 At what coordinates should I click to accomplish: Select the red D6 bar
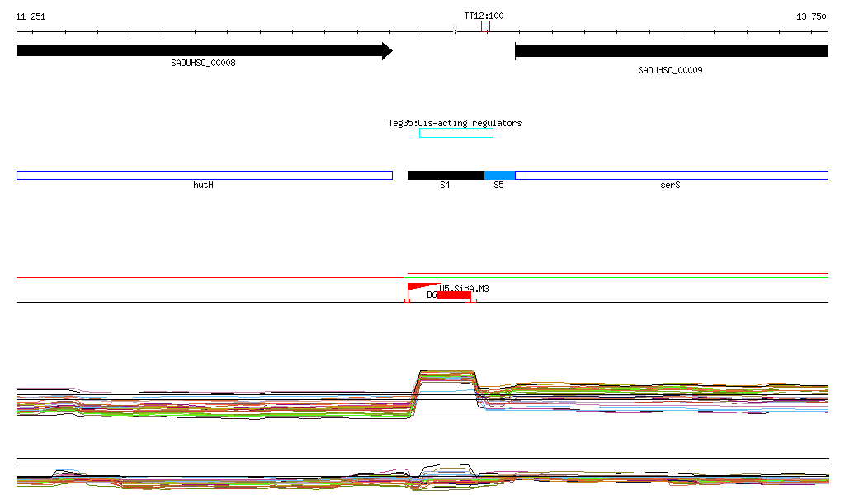coord(454,295)
